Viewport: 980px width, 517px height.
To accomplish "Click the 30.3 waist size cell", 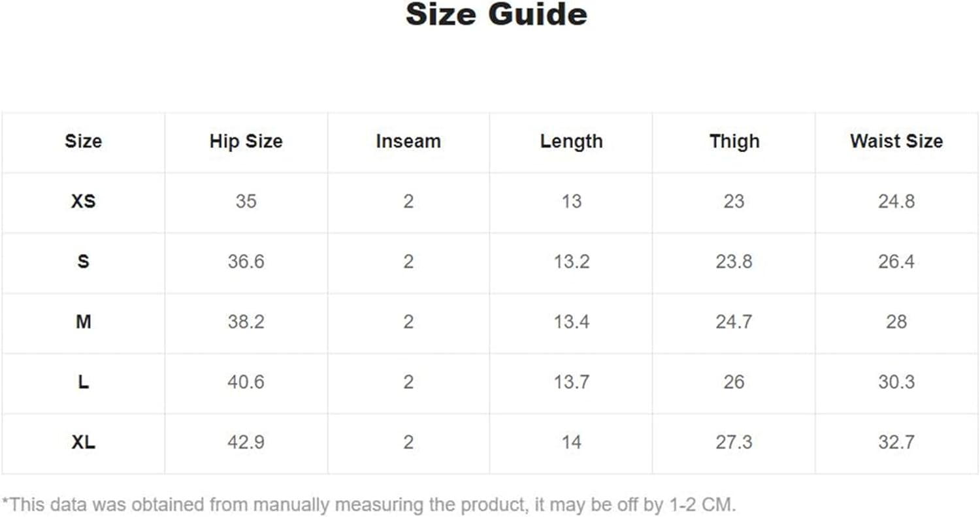I will pos(896,382).
